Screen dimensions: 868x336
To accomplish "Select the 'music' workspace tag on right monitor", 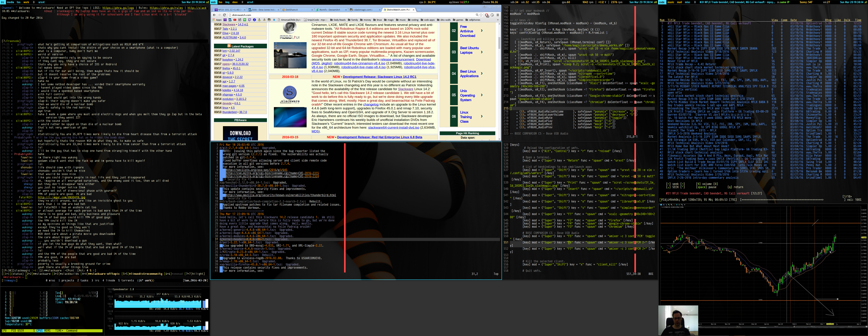I will [x=671, y=2].
